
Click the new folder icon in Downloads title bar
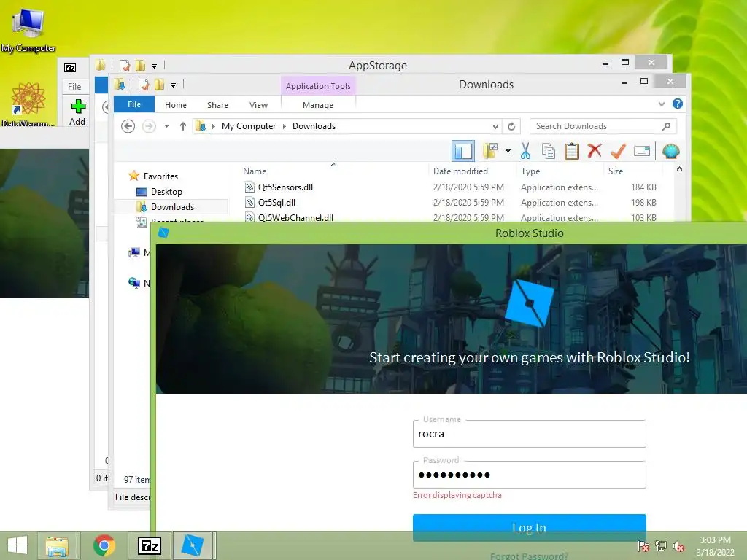tap(159, 85)
